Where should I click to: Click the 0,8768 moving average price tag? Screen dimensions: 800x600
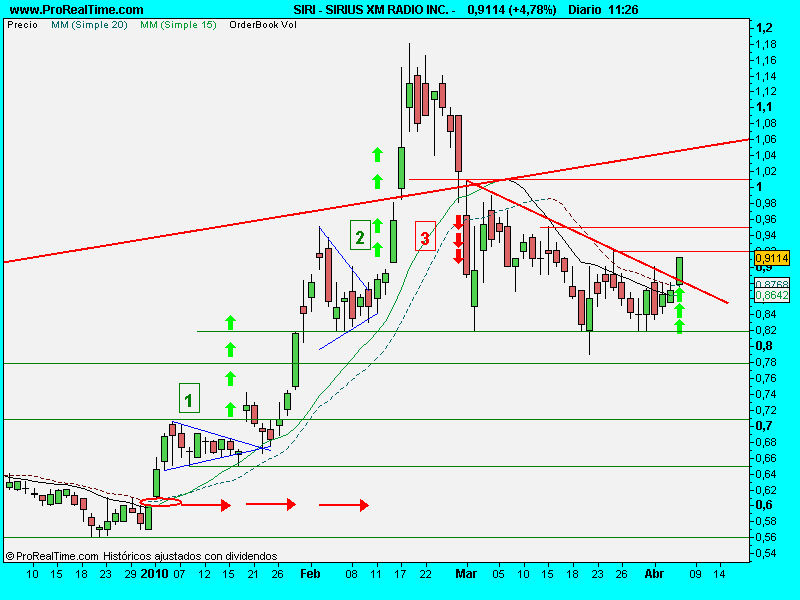pos(771,284)
